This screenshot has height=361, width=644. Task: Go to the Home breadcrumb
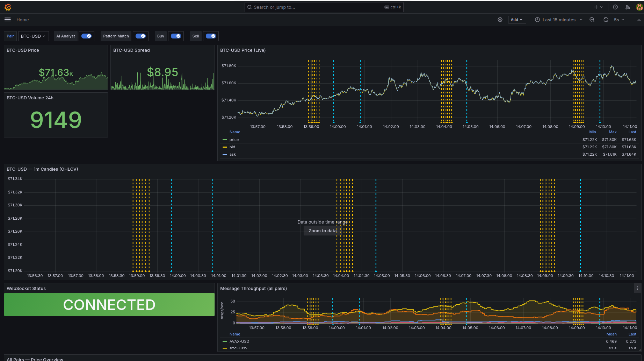click(22, 20)
